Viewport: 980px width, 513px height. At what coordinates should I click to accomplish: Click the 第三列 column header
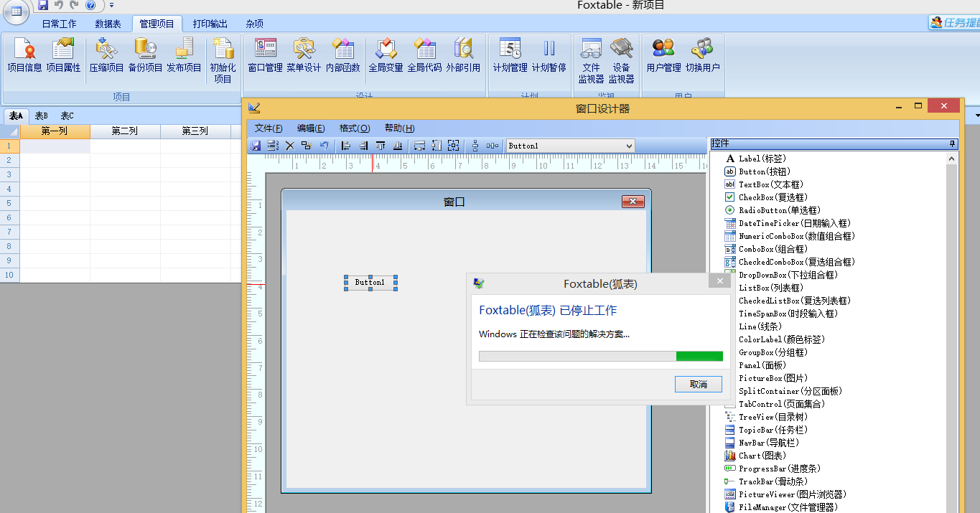(195, 131)
